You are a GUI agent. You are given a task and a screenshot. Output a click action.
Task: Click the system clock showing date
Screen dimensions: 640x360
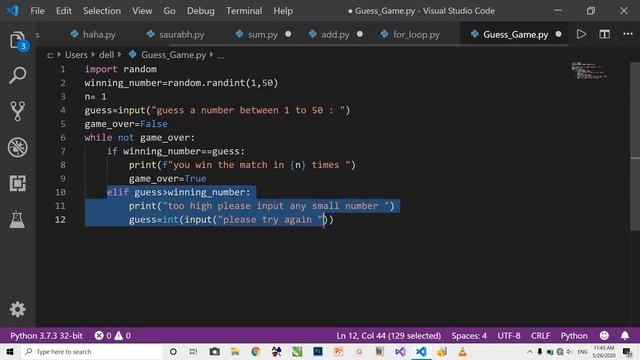[603, 351]
